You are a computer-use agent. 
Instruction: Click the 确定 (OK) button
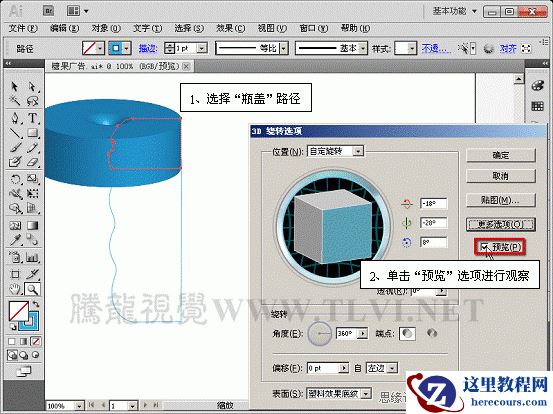(x=501, y=155)
